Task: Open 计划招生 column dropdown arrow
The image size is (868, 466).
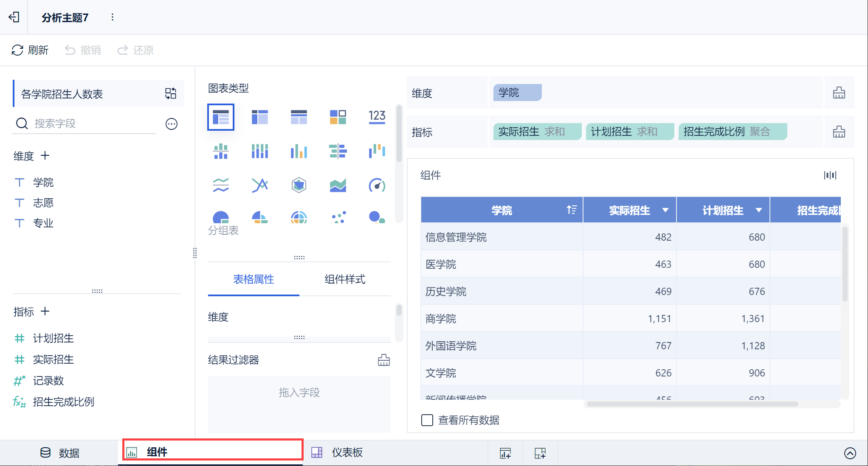Action: click(x=758, y=210)
